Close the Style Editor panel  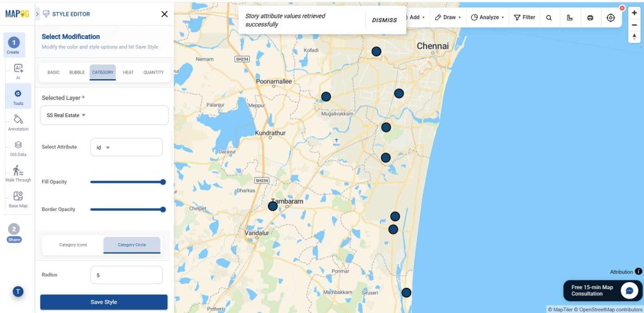tap(164, 14)
